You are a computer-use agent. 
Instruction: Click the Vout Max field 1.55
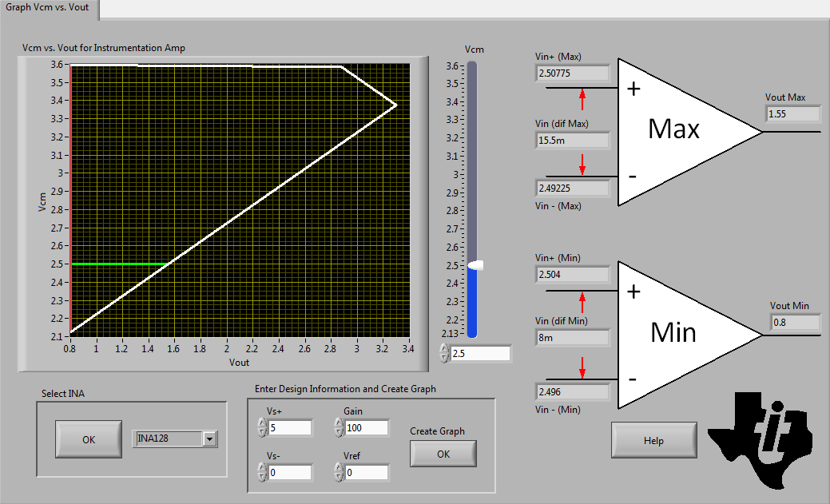793,114
